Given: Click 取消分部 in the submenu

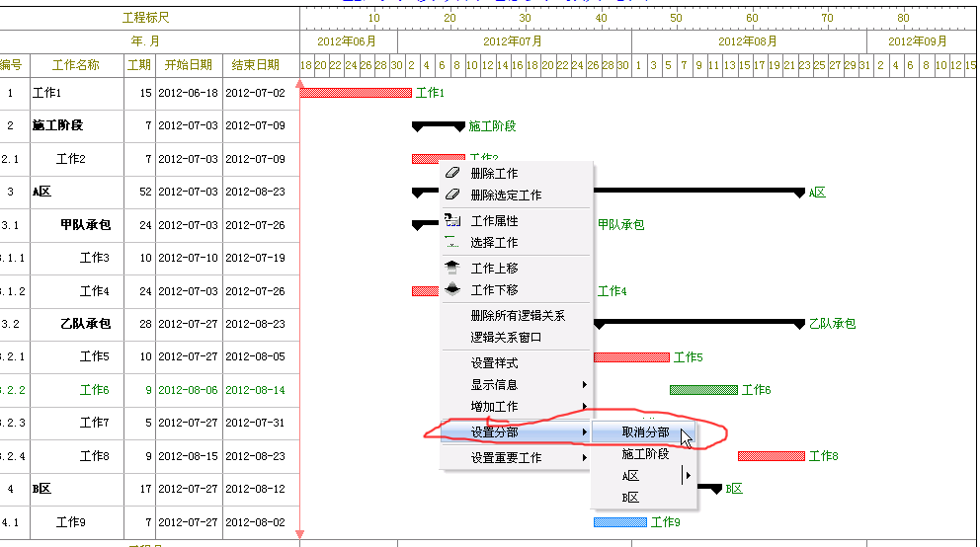Looking at the screenshot, I should [x=644, y=432].
